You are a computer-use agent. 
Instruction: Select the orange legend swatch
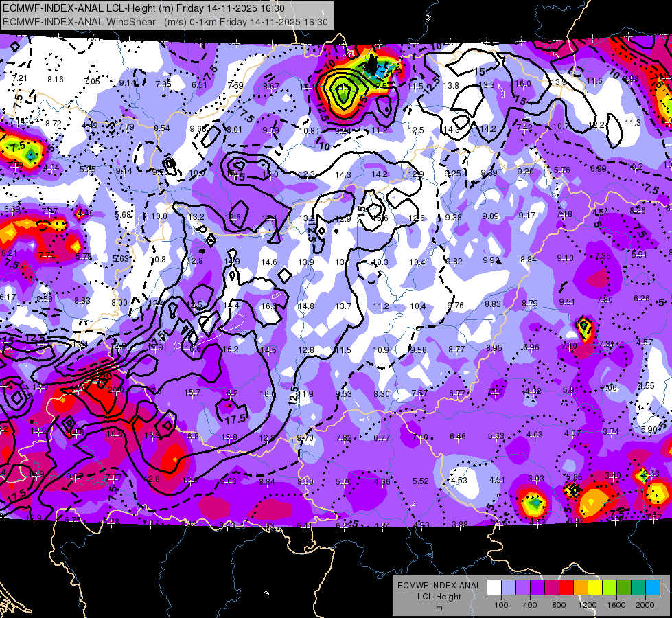(x=581, y=588)
